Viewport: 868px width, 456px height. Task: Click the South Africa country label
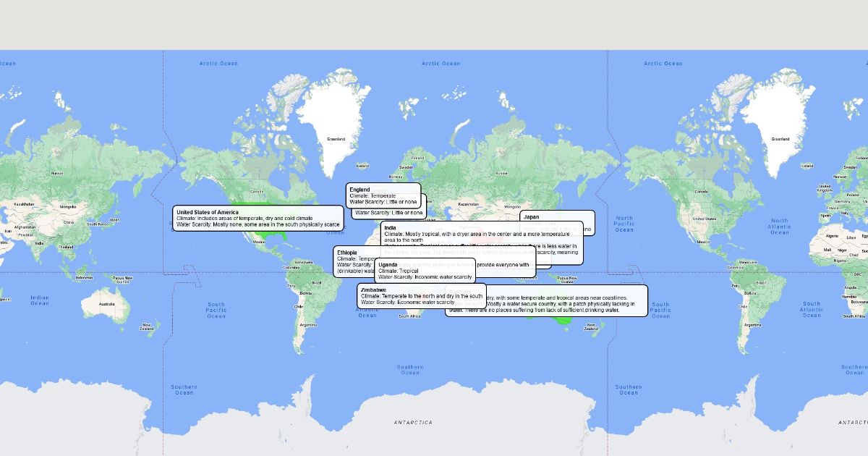tap(409, 316)
